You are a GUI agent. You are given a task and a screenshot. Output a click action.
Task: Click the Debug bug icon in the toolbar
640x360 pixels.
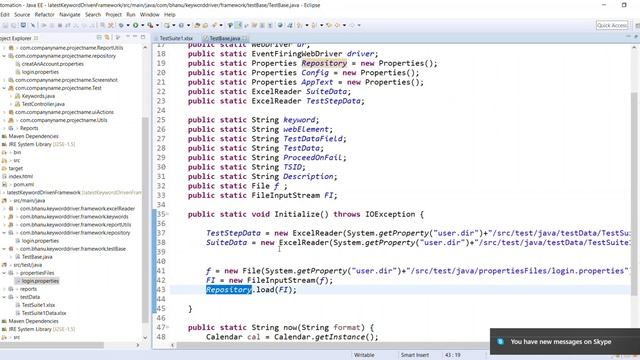pos(121,25)
